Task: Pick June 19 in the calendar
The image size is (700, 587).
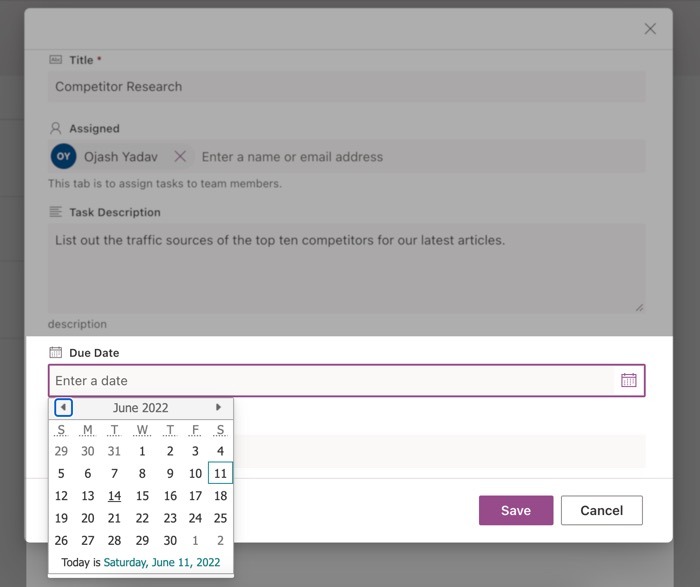Action: tap(61, 518)
